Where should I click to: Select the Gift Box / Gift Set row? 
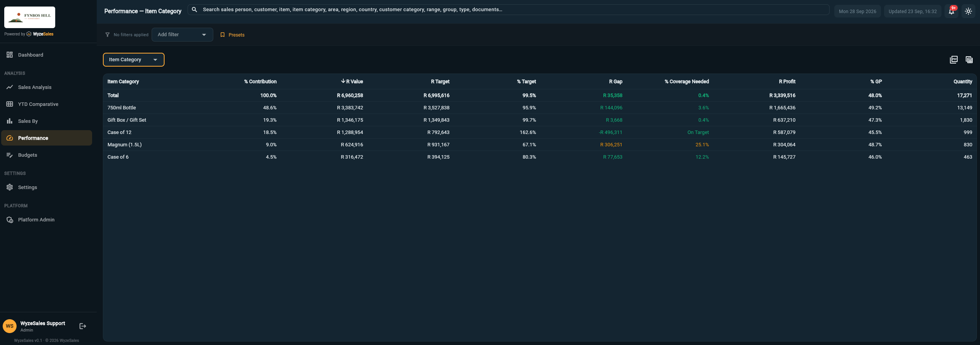point(540,120)
